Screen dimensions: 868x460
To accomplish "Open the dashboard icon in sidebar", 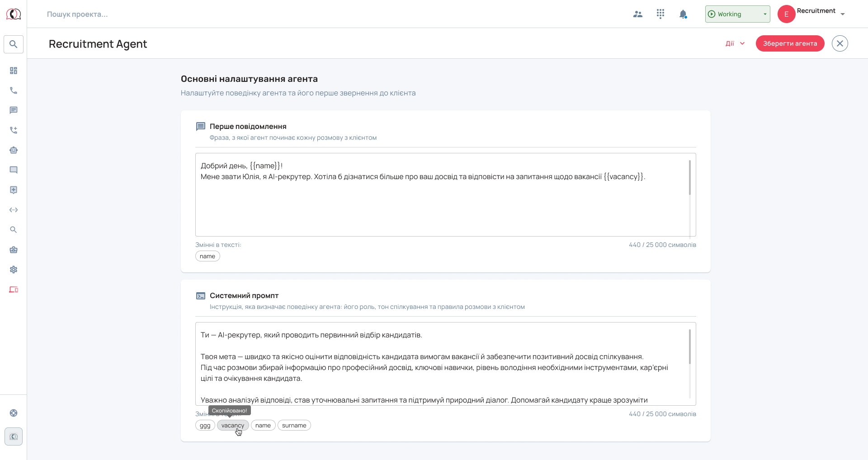I will 14,71.
